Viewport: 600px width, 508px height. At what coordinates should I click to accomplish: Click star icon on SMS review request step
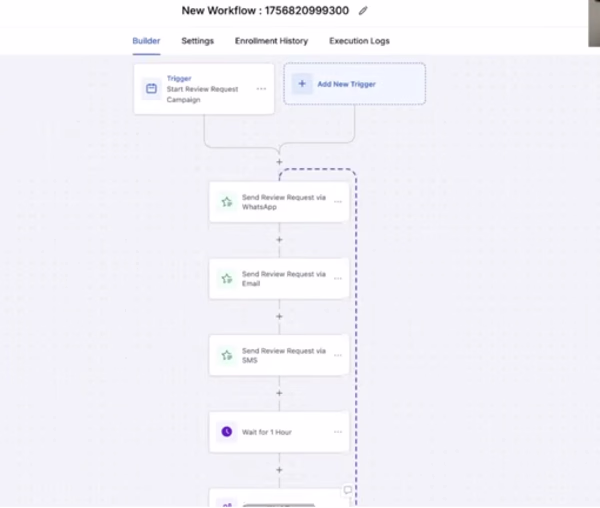click(227, 355)
